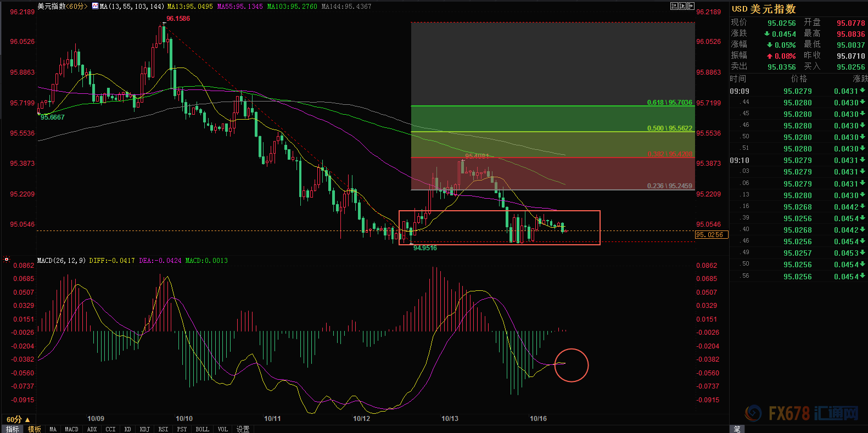Select the 09:09 tick row
The height and width of the screenshot is (433, 868).
pyautogui.click(x=798, y=91)
